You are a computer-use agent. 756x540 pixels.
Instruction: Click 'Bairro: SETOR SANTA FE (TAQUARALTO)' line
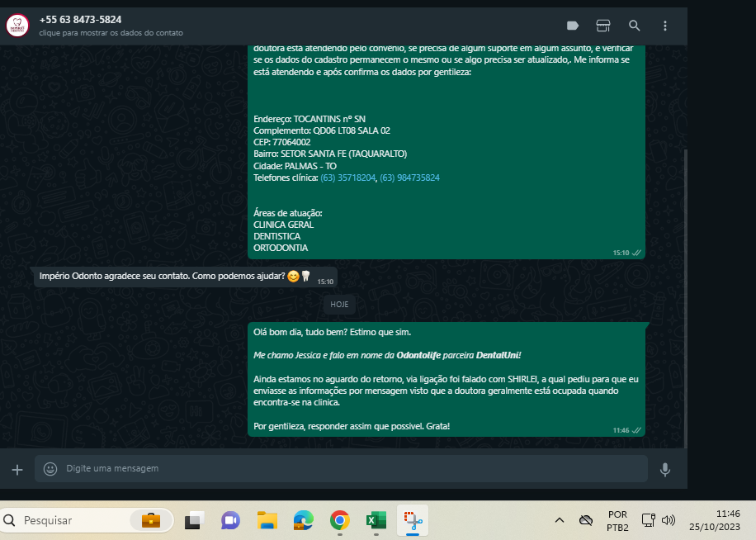(x=330, y=154)
